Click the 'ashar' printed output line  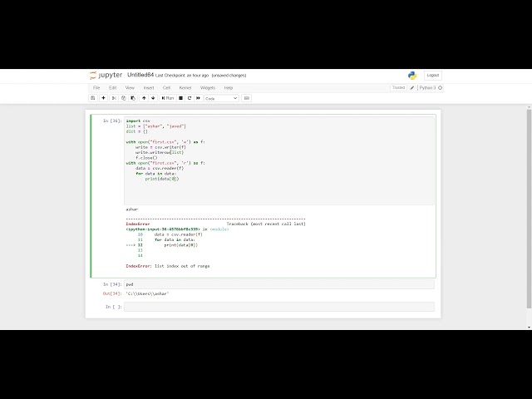[132, 209]
